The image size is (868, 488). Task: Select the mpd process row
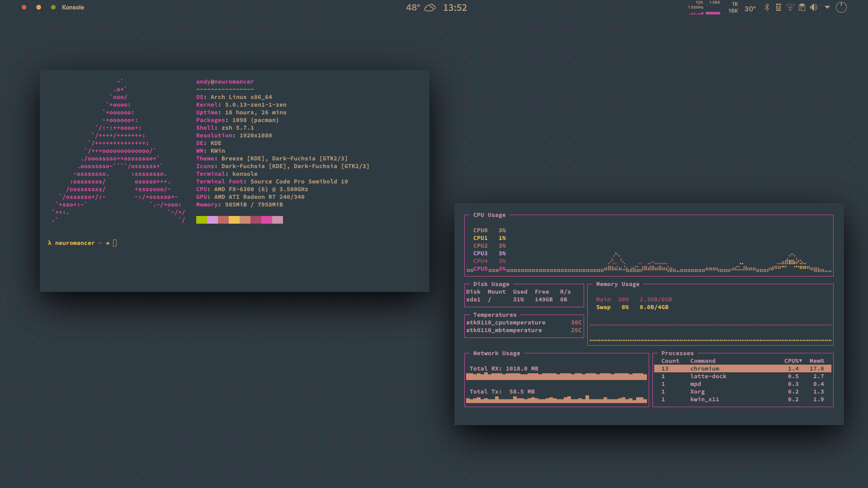point(742,384)
